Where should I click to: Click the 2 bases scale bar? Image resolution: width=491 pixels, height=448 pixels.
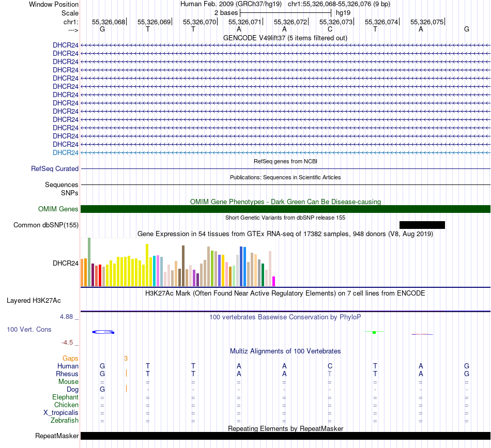click(x=285, y=13)
